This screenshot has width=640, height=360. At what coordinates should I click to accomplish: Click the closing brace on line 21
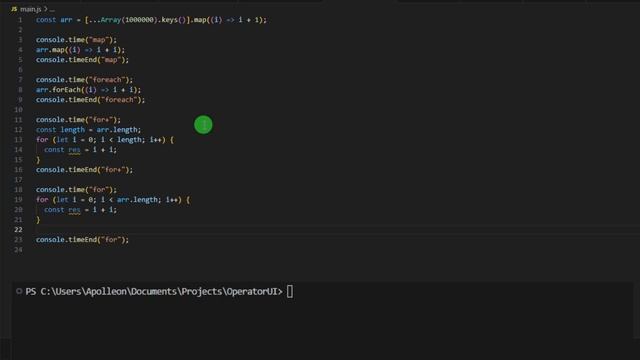(38, 220)
